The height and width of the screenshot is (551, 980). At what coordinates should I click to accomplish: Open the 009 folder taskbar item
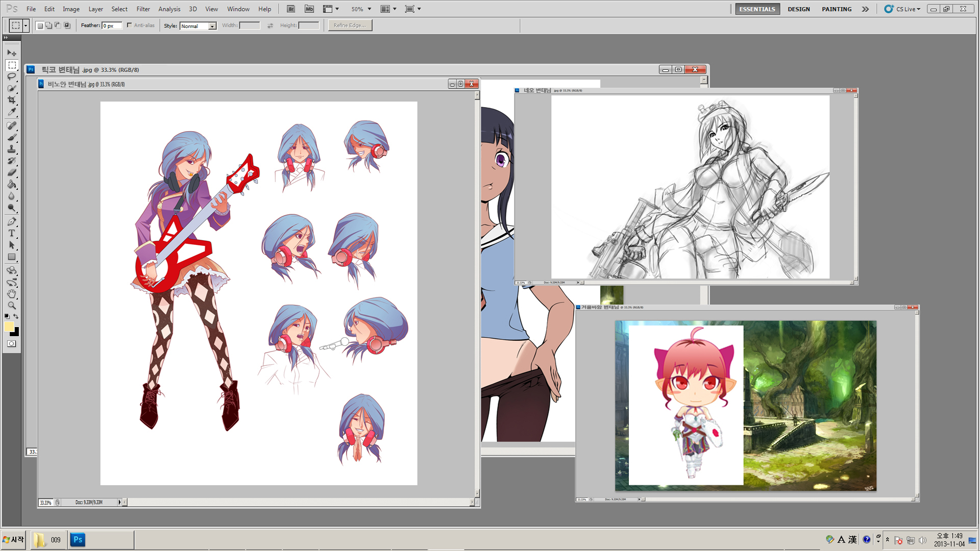click(x=48, y=540)
